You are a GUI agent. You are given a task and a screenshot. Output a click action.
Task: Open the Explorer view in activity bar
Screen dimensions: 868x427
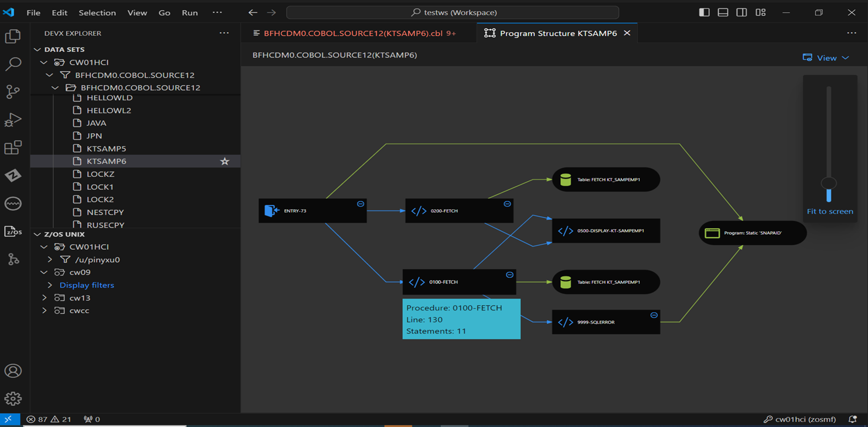pyautogui.click(x=13, y=36)
